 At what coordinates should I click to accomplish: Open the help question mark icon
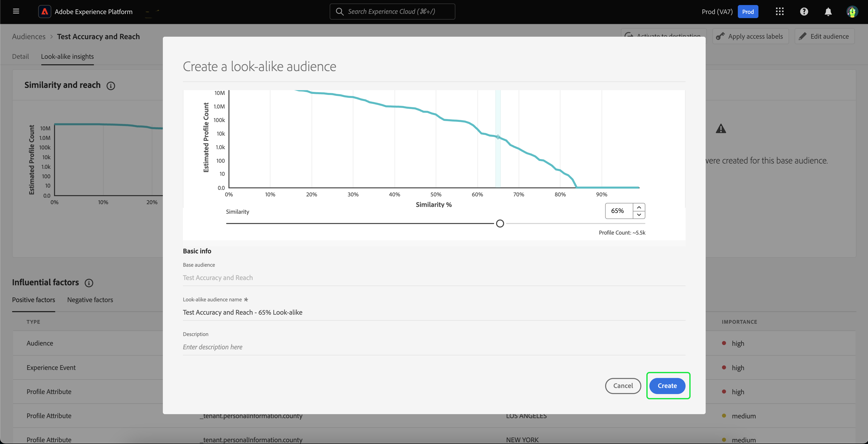pos(804,12)
